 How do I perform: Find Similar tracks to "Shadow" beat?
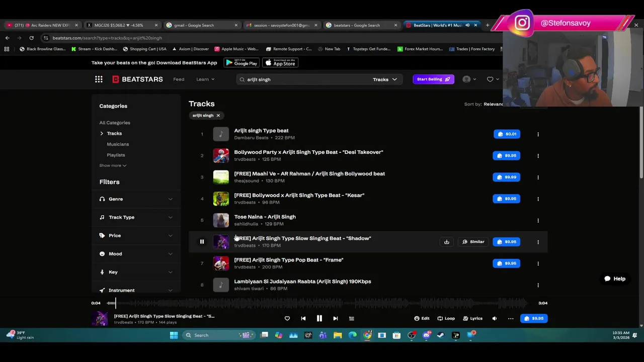(473, 242)
